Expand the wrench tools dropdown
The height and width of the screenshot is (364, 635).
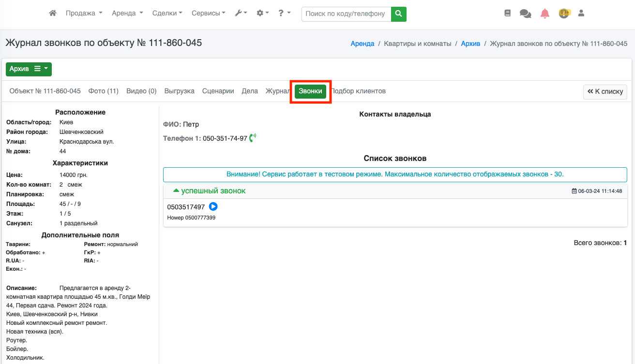click(x=241, y=14)
